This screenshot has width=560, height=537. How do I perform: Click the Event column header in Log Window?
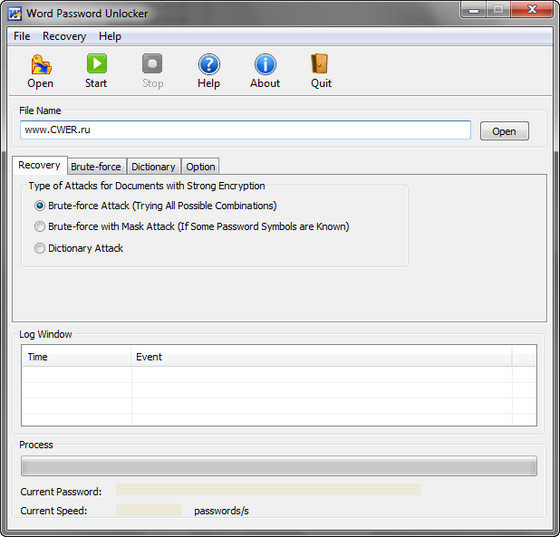321,357
